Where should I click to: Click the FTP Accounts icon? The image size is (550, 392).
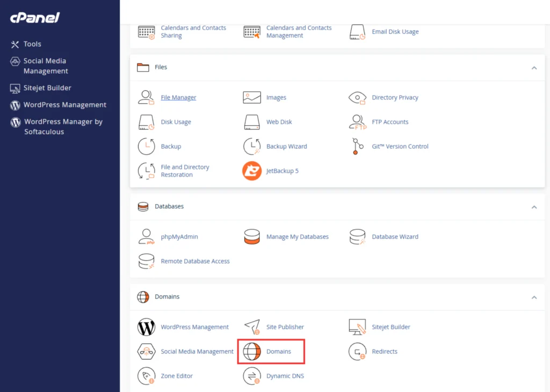click(x=357, y=122)
